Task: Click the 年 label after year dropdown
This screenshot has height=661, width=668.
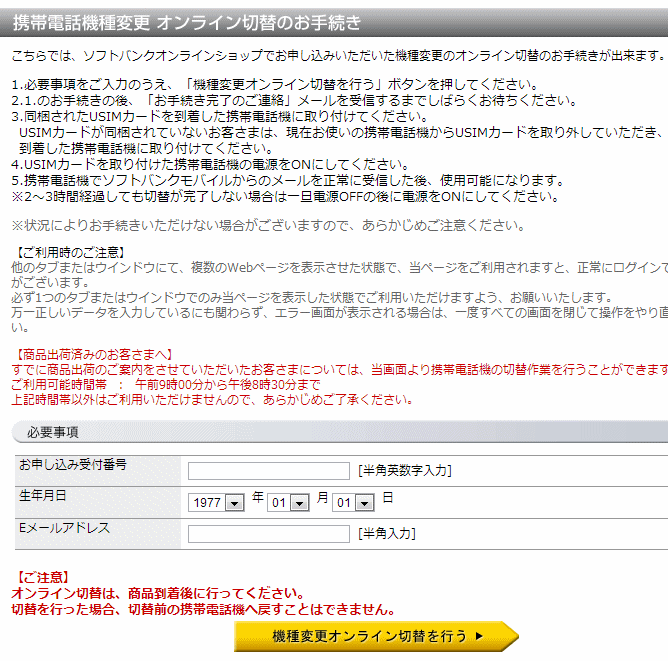Action: tap(258, 498)
